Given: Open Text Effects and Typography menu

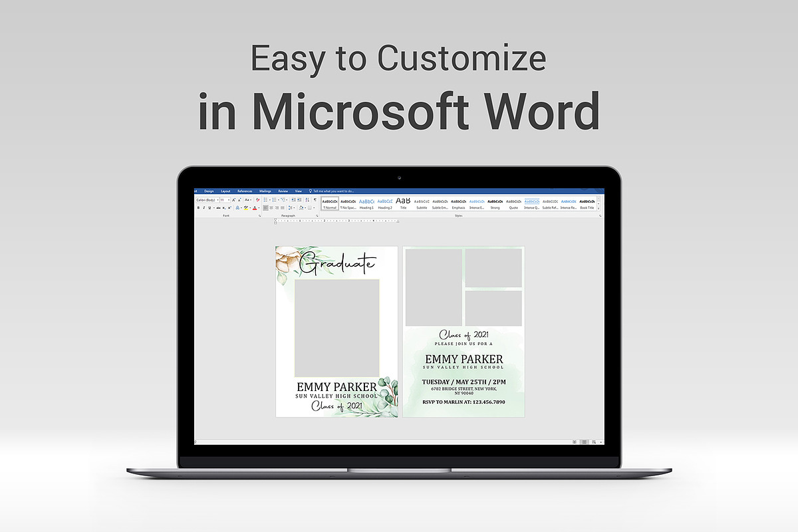Looking at the screenshot, I should pos(237,208).
